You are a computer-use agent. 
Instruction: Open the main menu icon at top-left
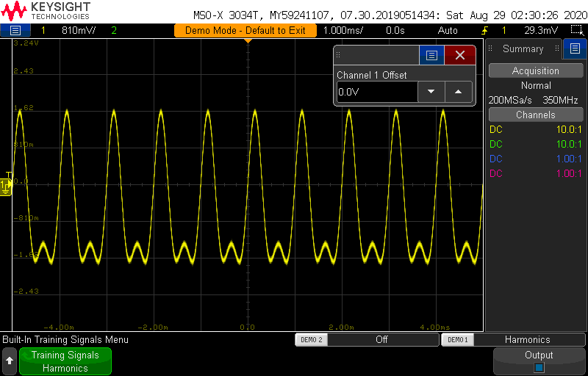(x=15, y=30)
